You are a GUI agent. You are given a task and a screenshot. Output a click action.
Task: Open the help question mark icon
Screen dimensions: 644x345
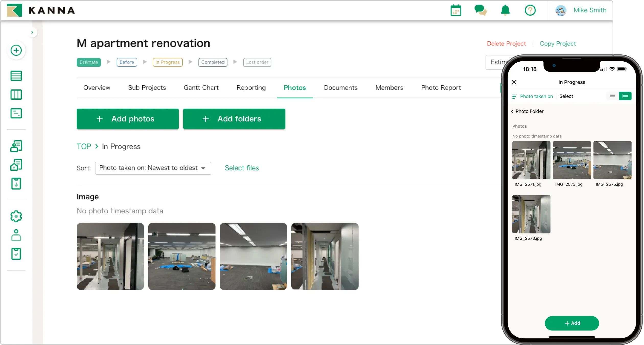pos(530,10)
